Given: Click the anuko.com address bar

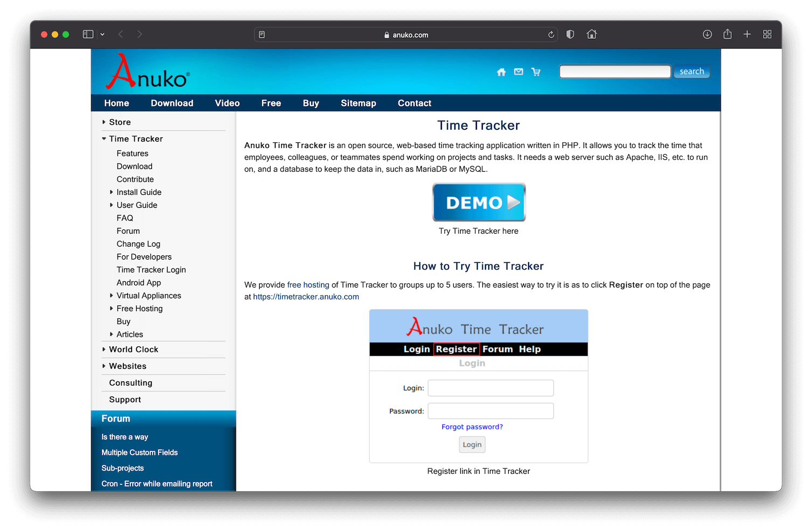Looking at the screenshot, I should pos(406,34).
